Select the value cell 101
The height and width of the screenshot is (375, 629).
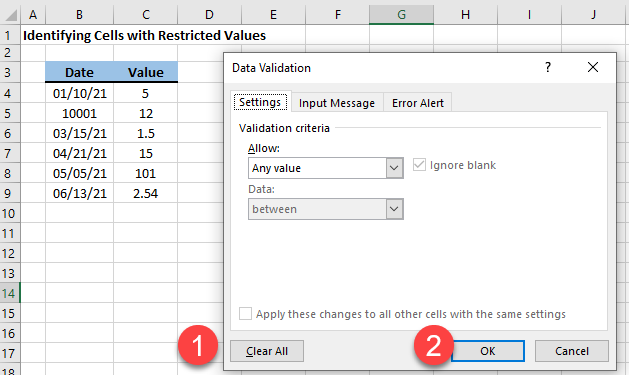click(146, 173)
